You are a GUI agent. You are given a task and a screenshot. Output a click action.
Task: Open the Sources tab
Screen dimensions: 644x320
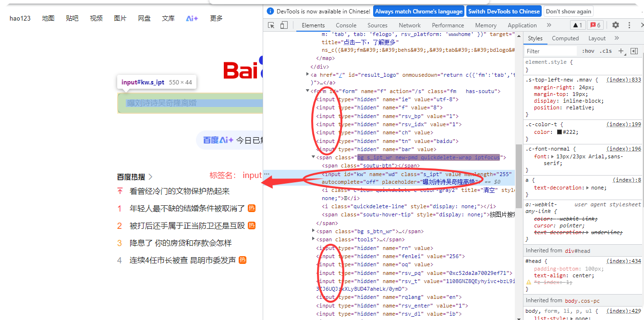377,25
